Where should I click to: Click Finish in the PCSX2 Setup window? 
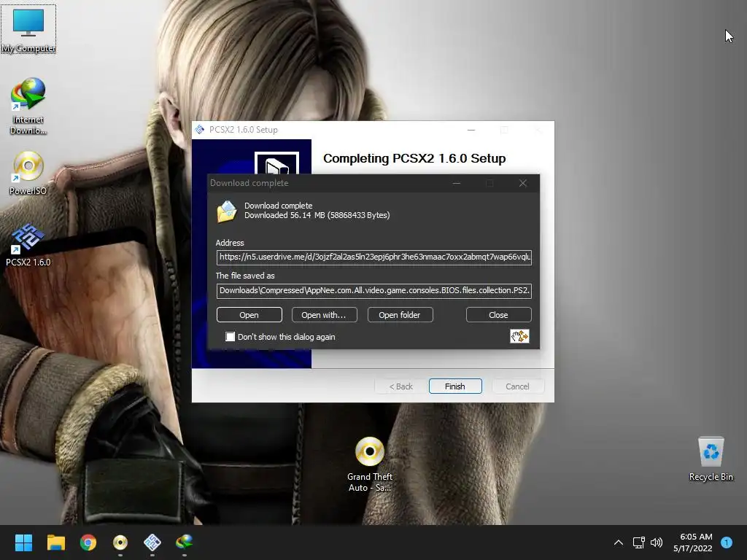(x=455, y=386)
